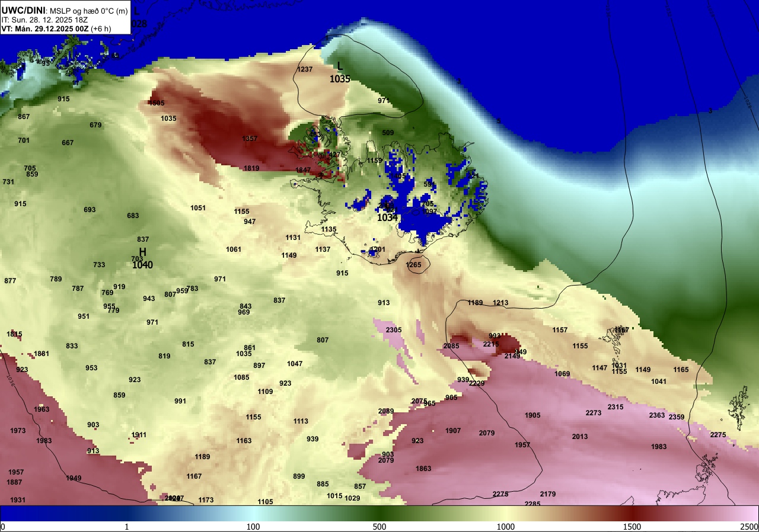
Task: Click the height value 509
Action: coord(388,133)
